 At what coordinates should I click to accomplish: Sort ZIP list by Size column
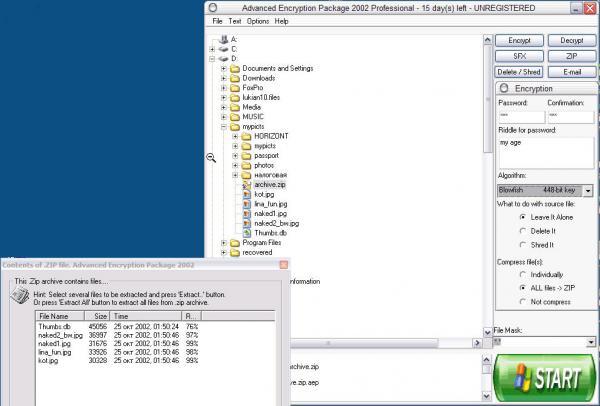[x=97, y=316]
